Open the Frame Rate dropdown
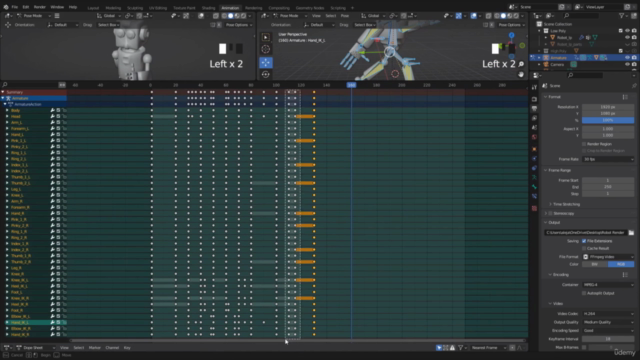The width and height of the screenshot is (640, 360). [x=608, y=159]
